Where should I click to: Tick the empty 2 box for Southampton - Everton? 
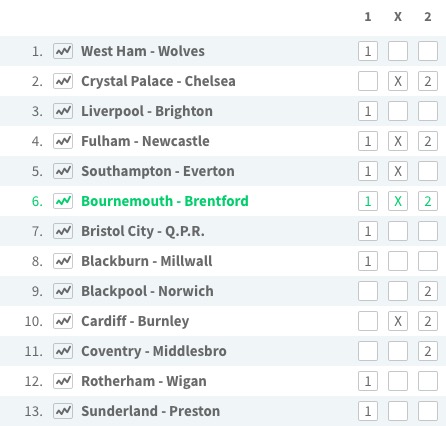point(428,171)
